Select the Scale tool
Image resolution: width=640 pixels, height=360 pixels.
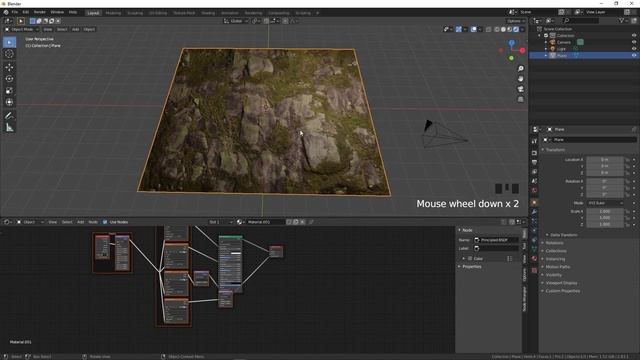click(9, 91)
